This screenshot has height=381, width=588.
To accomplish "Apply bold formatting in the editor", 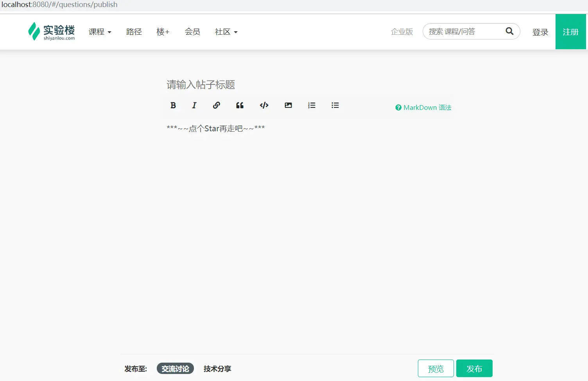I will [x=173, y=105].
